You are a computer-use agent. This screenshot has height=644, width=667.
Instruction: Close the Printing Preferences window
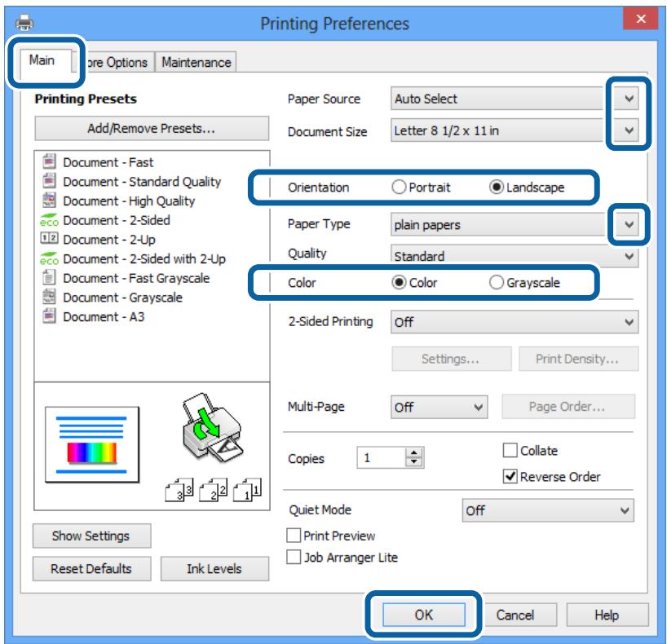641,19
